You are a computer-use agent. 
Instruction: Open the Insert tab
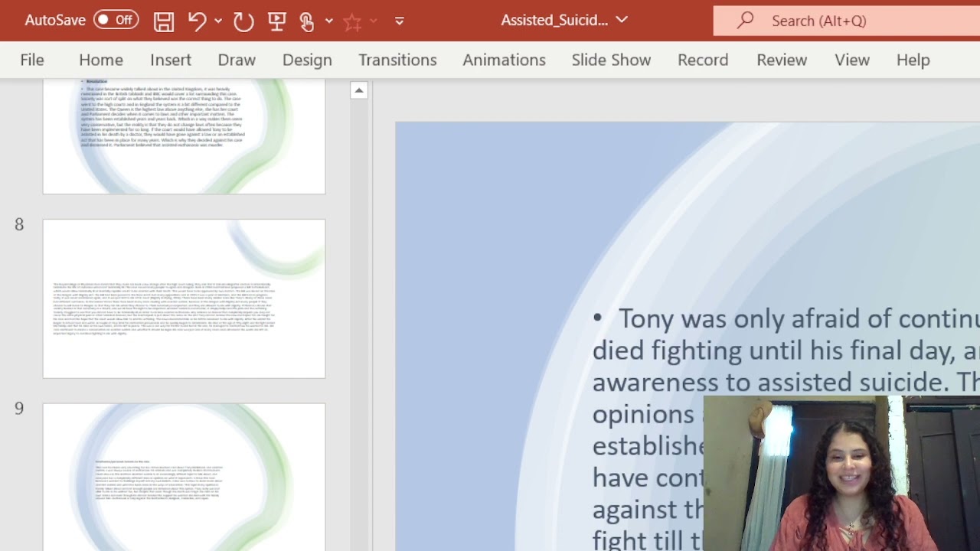click(171, 60)
